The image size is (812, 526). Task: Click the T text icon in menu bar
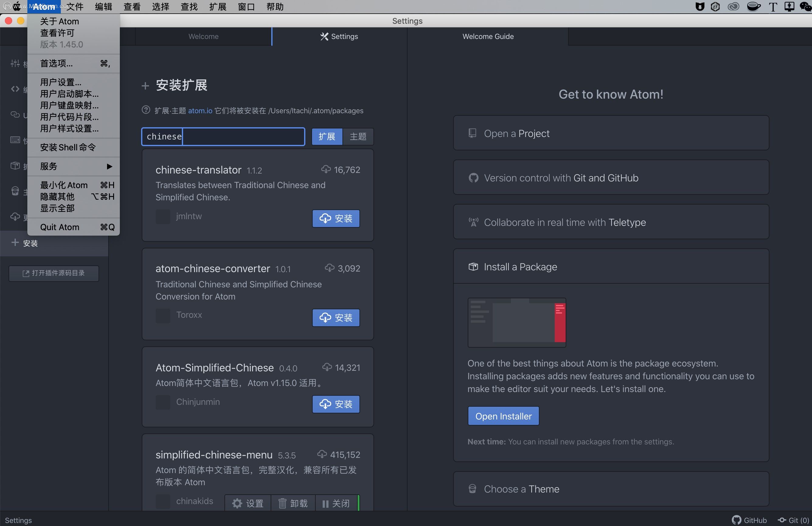point(772,6)
